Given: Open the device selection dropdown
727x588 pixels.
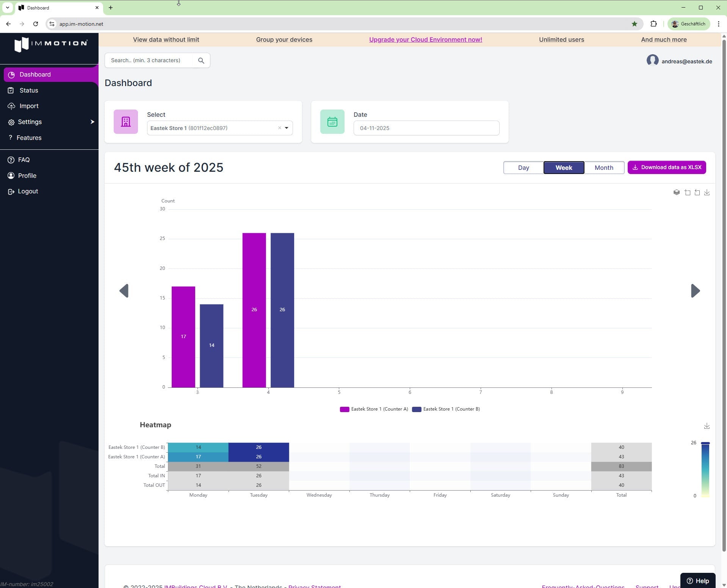Looking at the screenshot, I should click(287, 128).
